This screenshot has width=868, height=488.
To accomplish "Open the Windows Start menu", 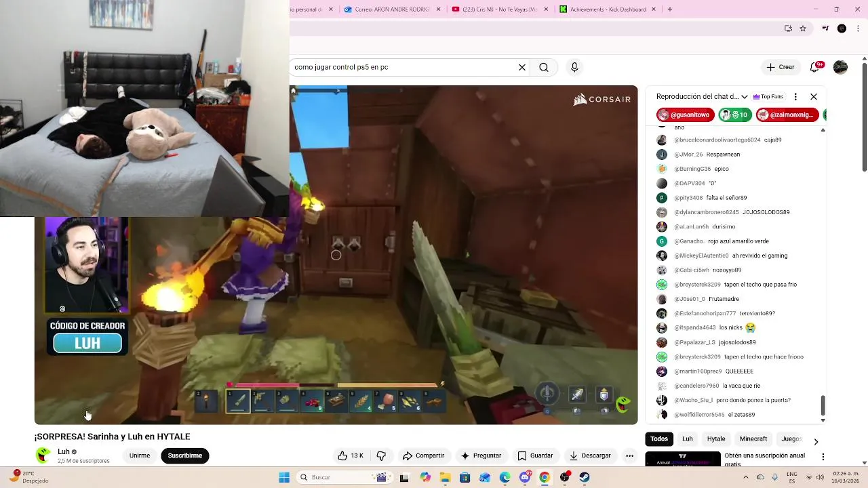I will tap(284, 477).
